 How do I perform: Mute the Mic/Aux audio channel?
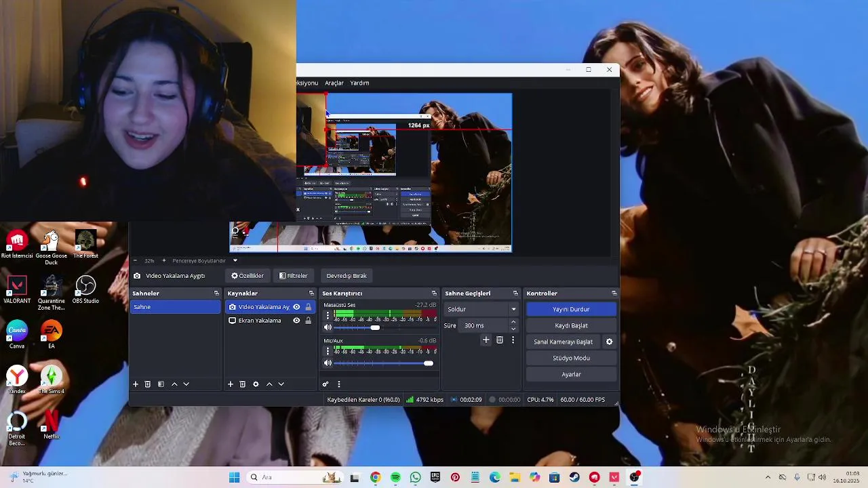[328, 363]
